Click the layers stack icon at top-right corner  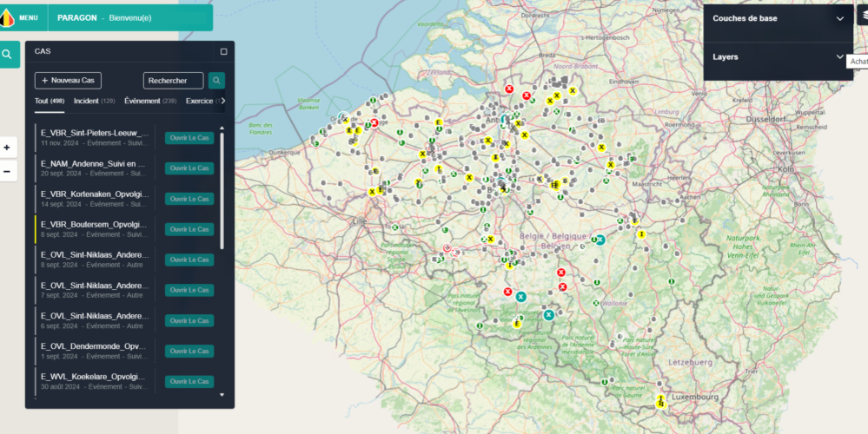click(x=865, y=15)
